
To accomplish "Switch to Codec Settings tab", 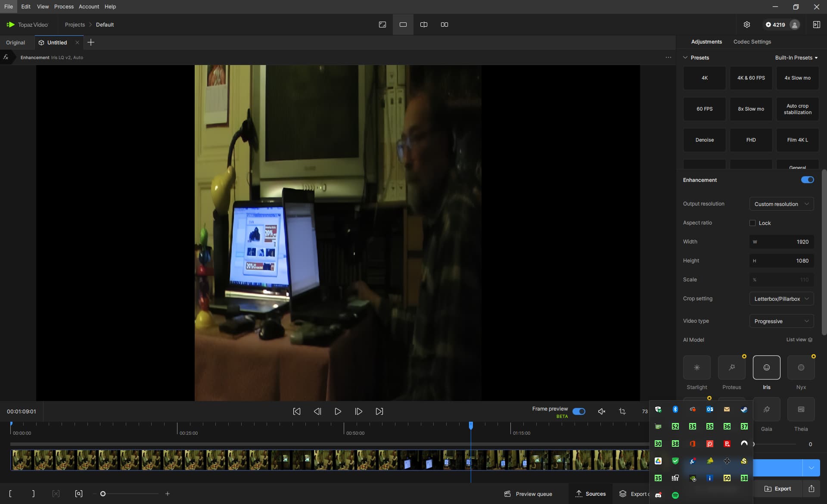I will pyautogui.click(x=752, y=42).
